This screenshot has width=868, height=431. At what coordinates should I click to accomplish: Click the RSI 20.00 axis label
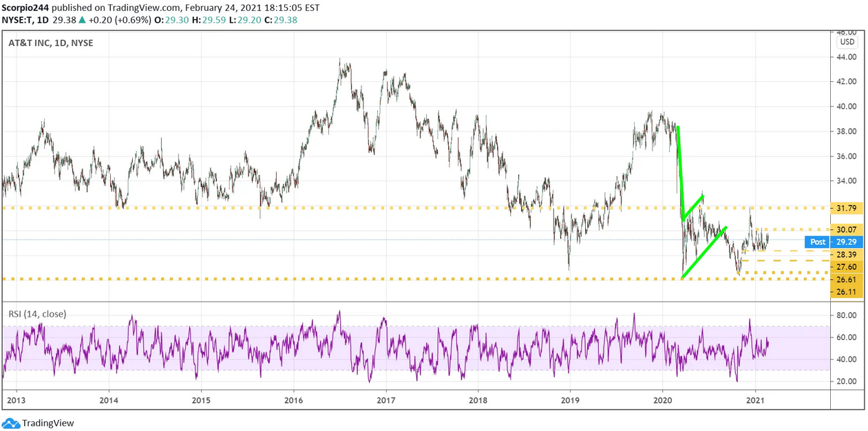point(846,381)
